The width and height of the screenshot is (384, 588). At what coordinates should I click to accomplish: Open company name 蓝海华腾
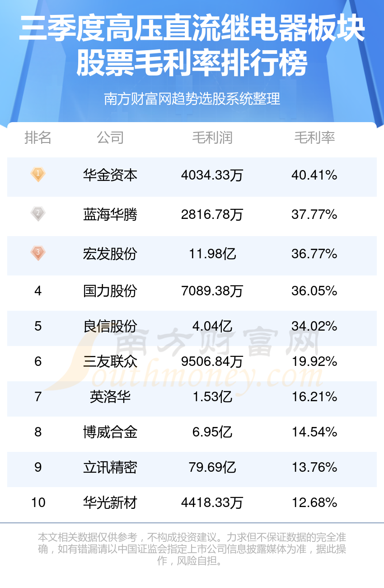point(110,214)
